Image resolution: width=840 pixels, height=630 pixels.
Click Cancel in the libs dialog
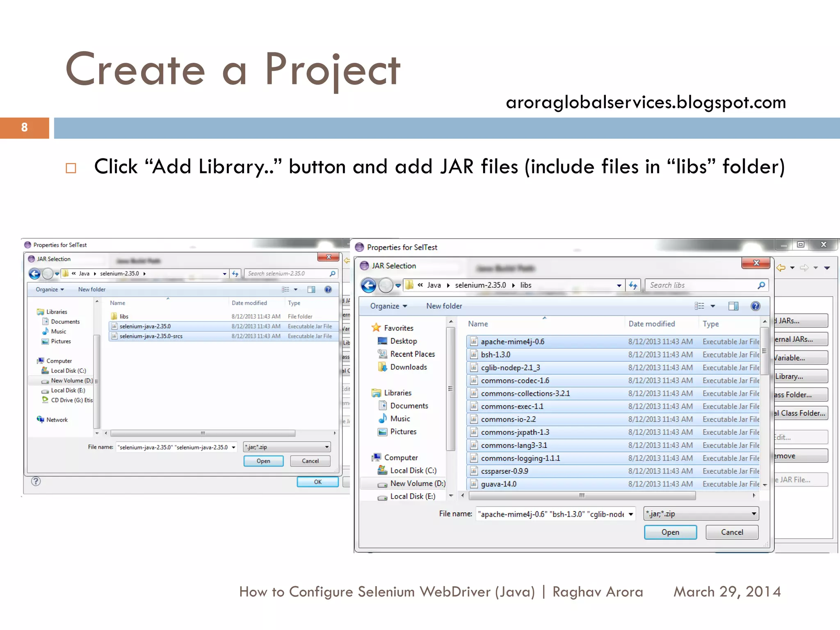[x=732, y=532]
